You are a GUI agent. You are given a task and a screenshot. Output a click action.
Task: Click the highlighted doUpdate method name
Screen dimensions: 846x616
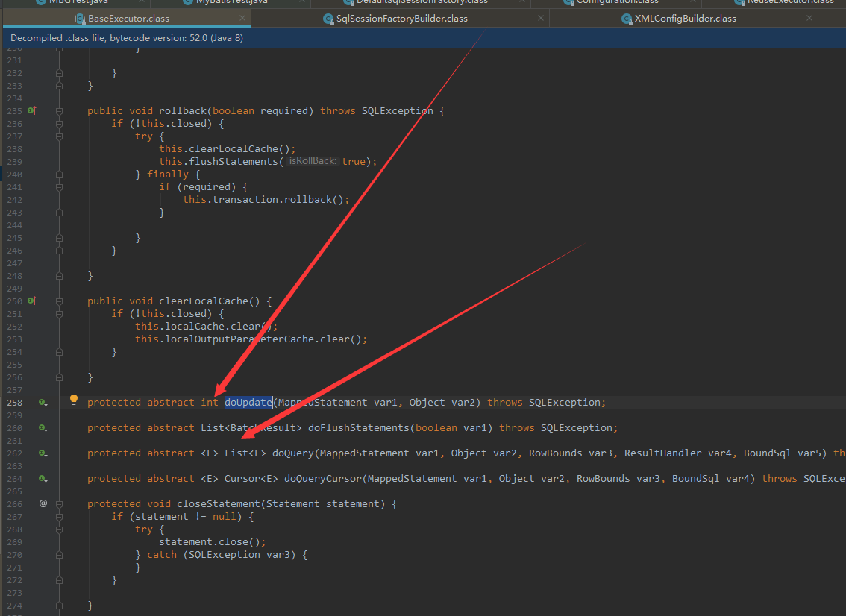tap(248, 403)
